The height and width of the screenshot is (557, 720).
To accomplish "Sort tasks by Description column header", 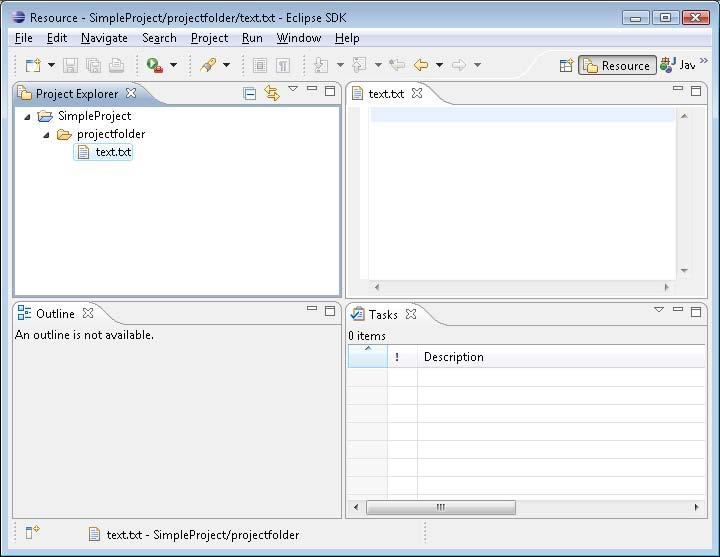I will [x=561, y=357].
